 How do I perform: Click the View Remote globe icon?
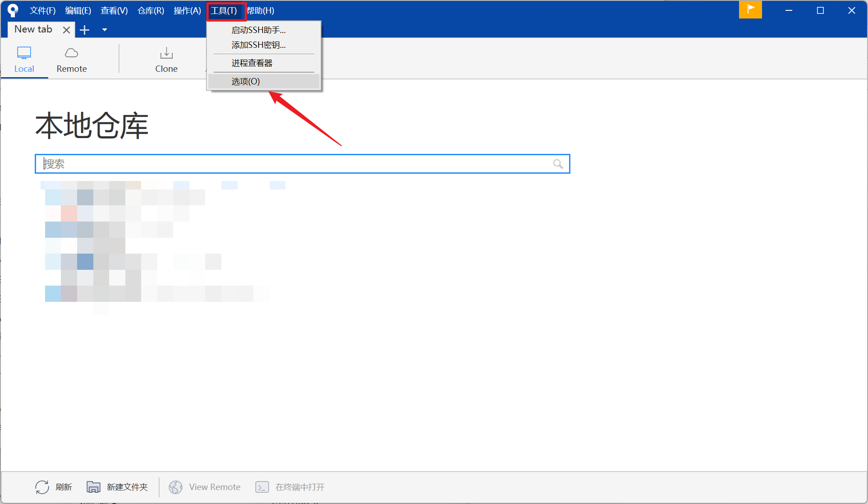pyautogui.click(x=175, y=487)
